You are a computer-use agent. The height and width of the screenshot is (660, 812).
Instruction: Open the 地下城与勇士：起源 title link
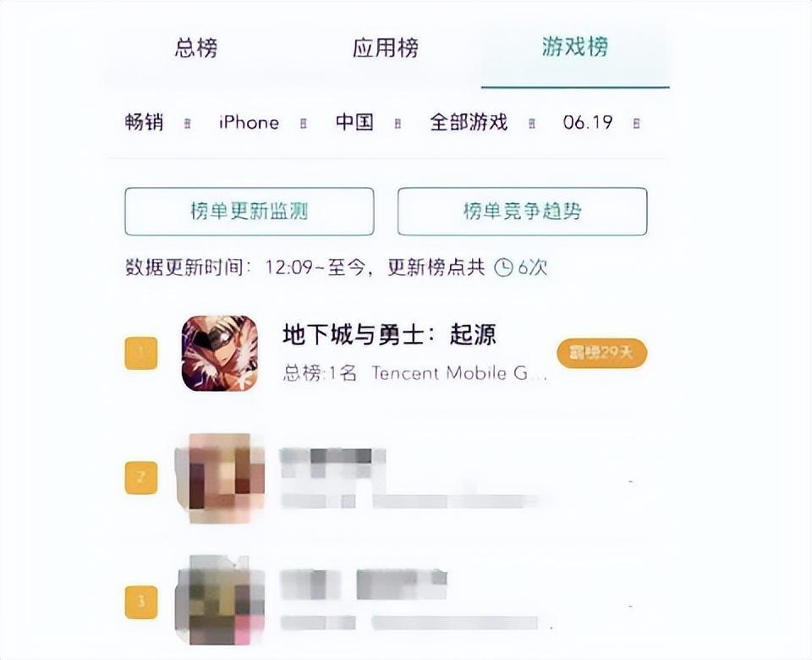389,334
